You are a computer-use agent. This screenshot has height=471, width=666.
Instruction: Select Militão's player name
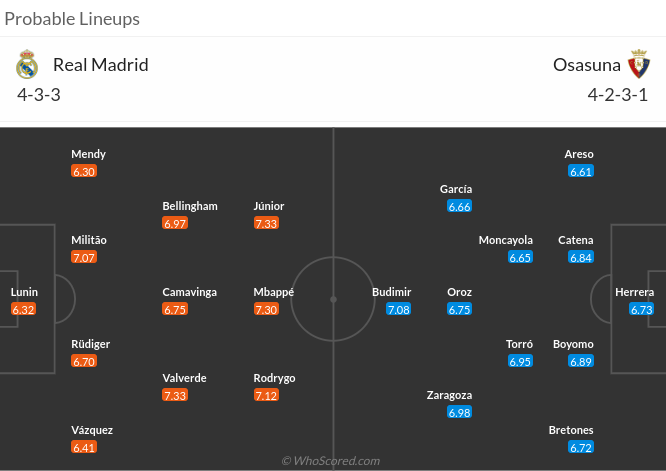tap(89, 240)
